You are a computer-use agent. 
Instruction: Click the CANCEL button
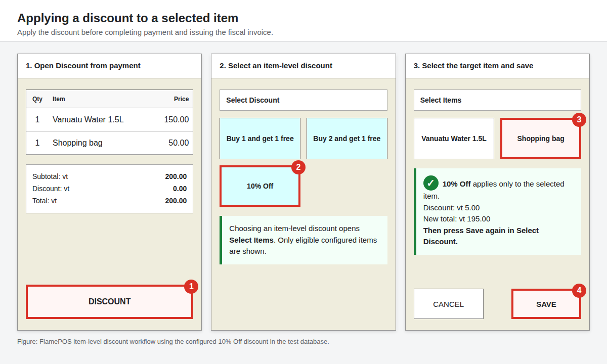pyautogui.click(x=449, y=304)
